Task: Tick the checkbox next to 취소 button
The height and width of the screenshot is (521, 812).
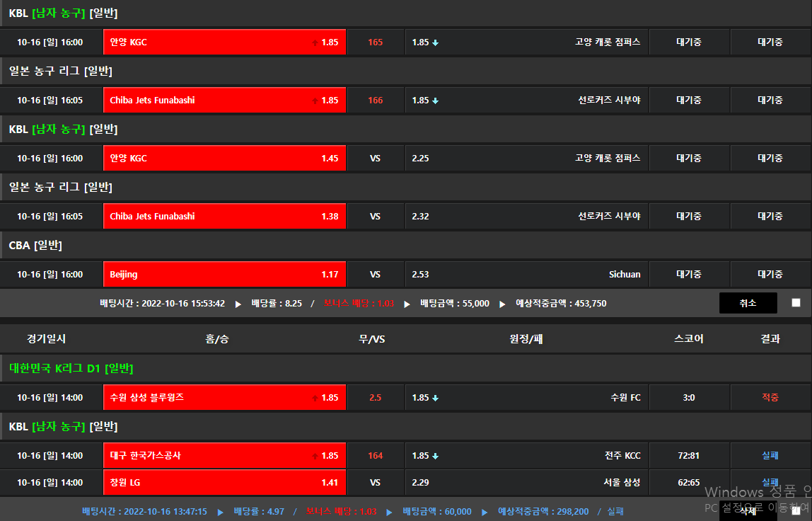Action: point(796,303)
